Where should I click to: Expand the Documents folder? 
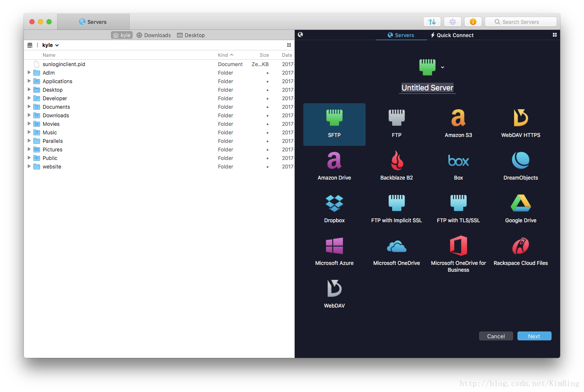point(29,107)
